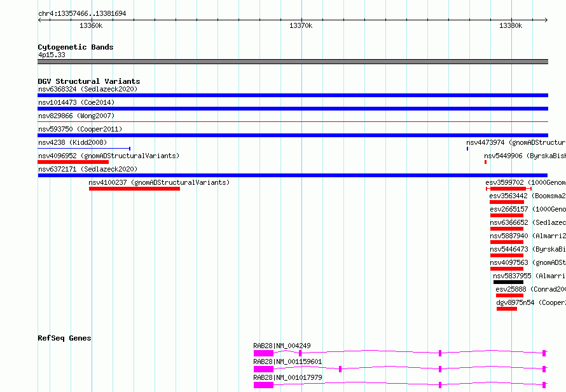Select the nsv5837955 variant label
566x392 pixels.
click(x=530, y=276)
